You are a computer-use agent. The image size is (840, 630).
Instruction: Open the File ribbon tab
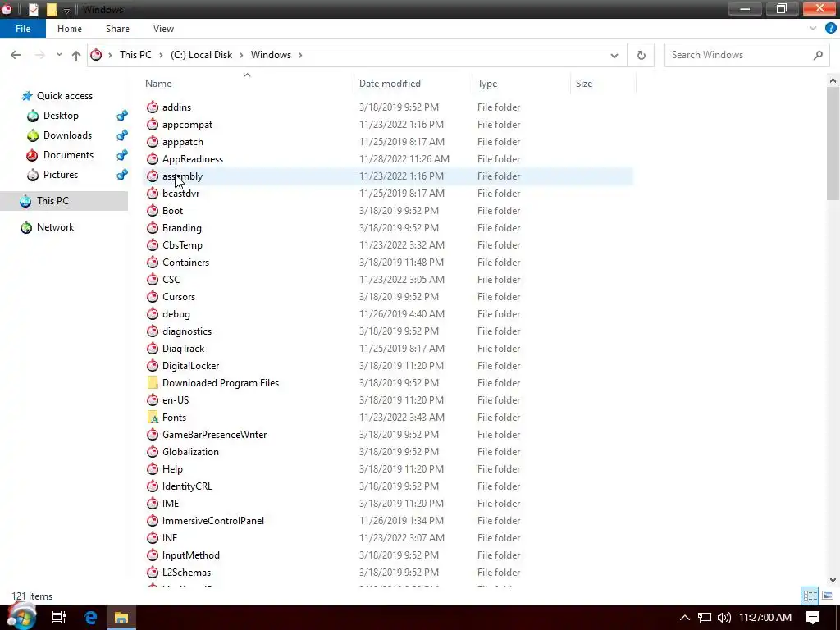click(x=22, y=29)
